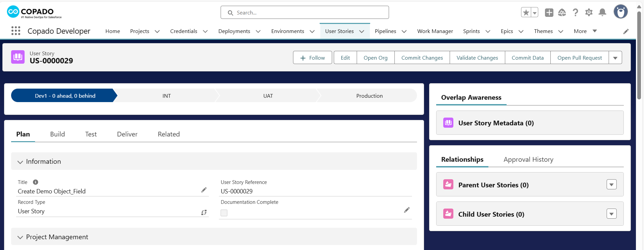Click into the global Search field

(x=305, y=12)
